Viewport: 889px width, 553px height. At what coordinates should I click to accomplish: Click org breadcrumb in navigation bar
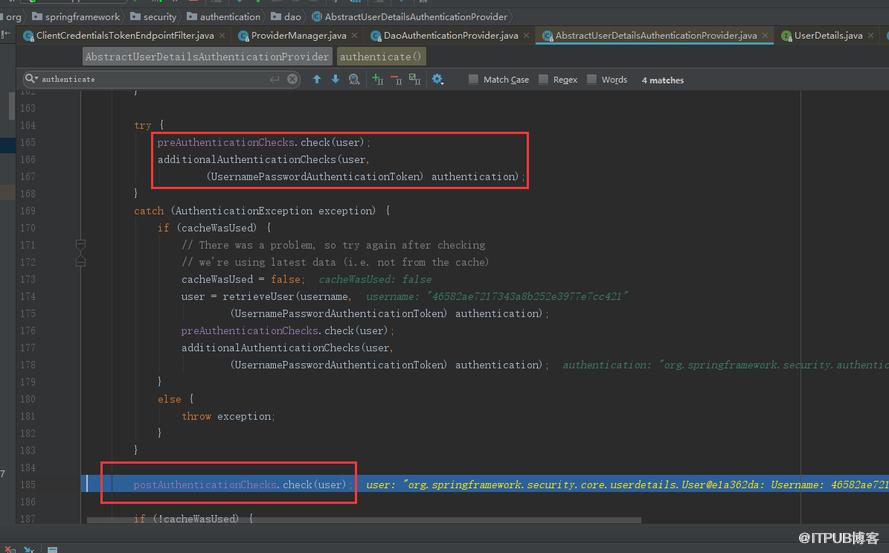12,17
